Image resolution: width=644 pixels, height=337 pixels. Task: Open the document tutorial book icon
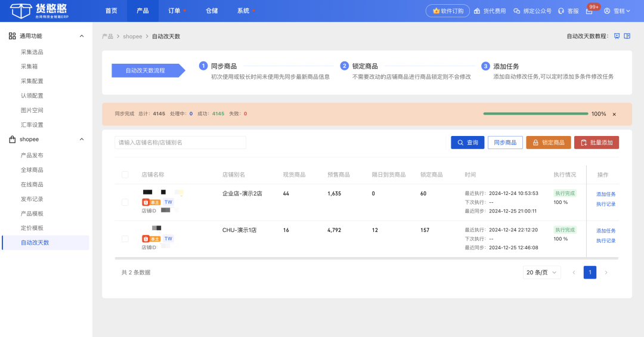pyautogui.click(x=627, y=36)
